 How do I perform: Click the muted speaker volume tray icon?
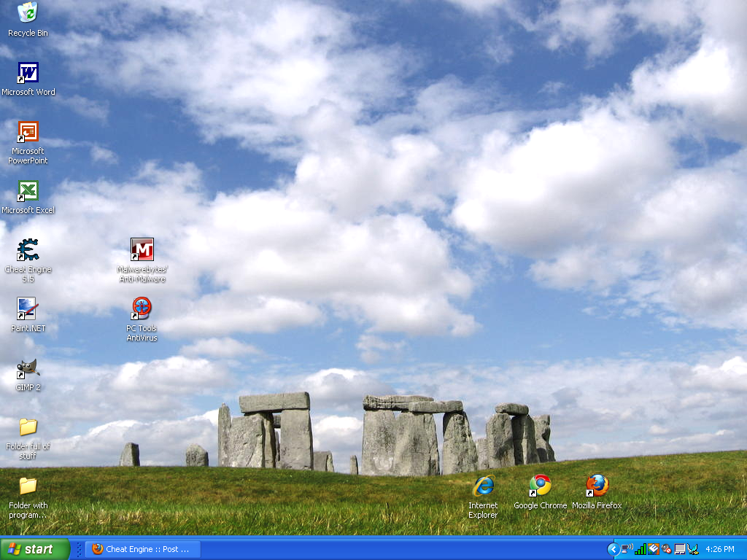(667, 550)
